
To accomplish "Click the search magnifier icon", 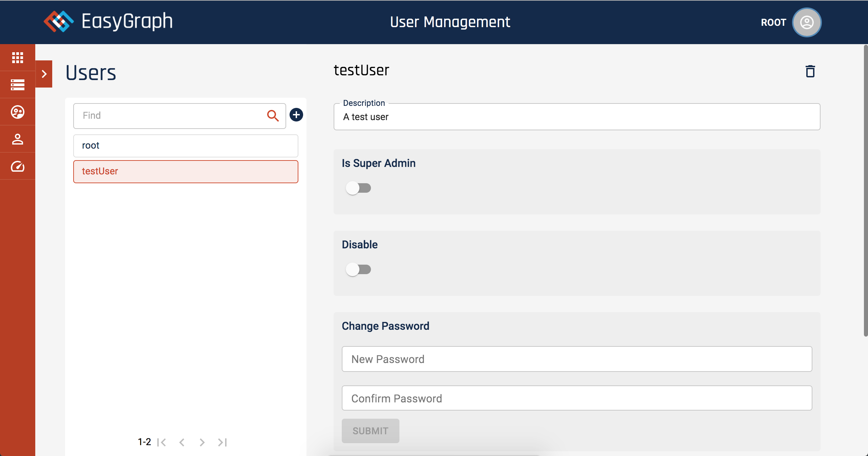I will pos(273,116).
